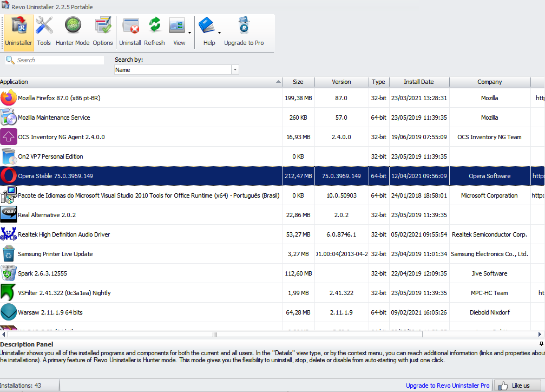Sort list by Size column header
The width and height of the screenshot is (545, 392).
298,82
